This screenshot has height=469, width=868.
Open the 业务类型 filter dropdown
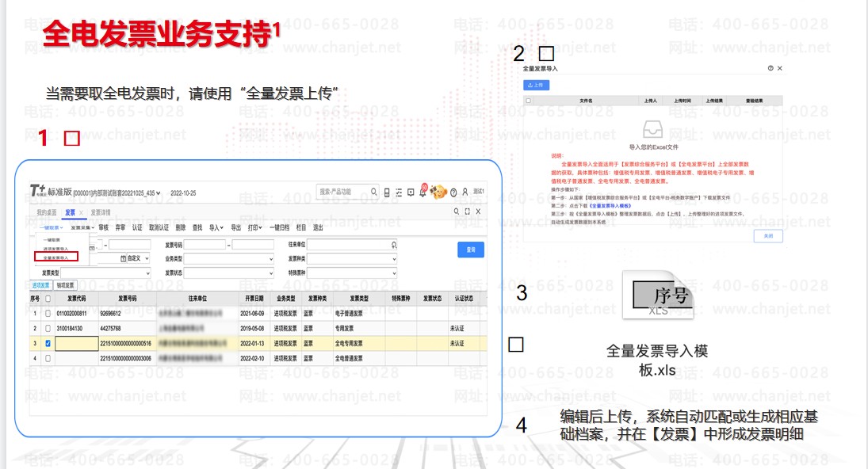click(x=228, y=259)
